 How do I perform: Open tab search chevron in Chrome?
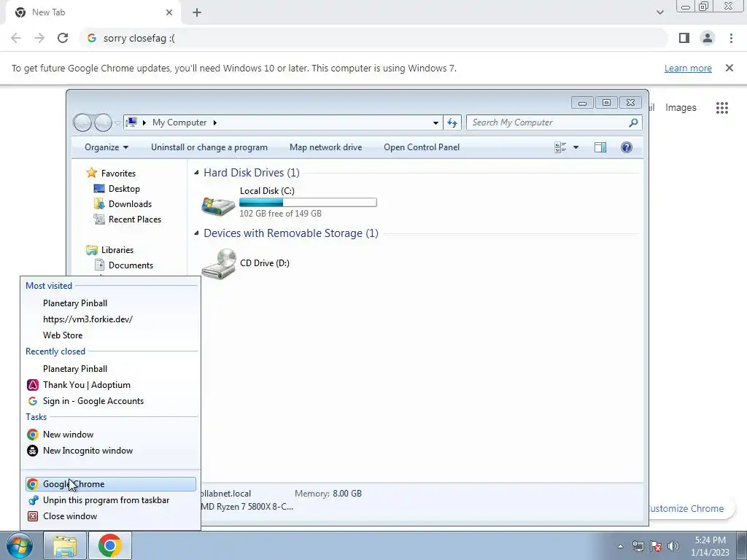click(x=659, y=12)
